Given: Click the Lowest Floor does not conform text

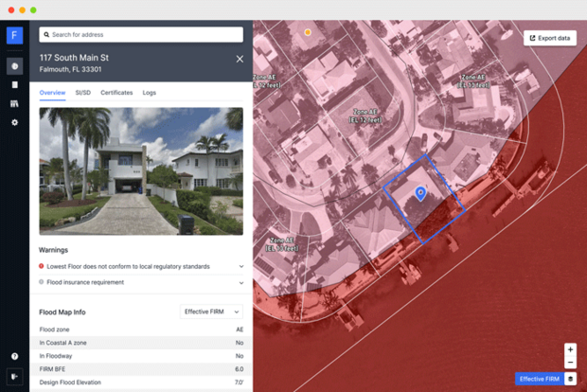Looking at the screenshot, I should [128, 267].
